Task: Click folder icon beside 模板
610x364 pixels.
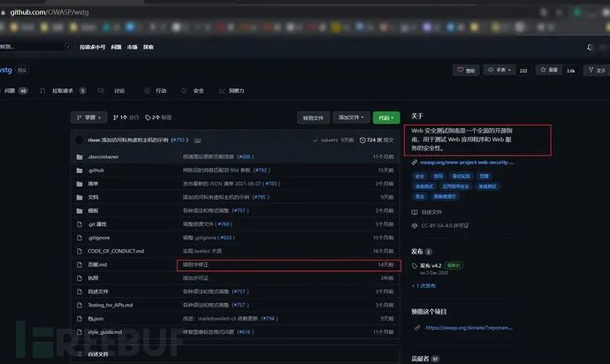Action: [80, 211]
